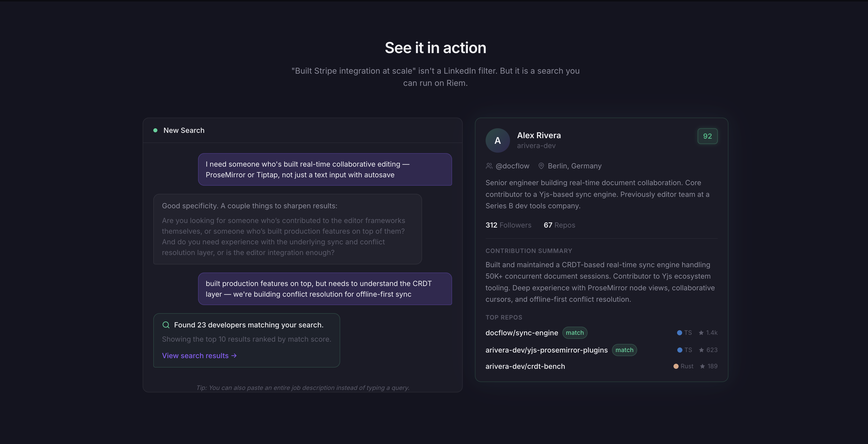The width and height of the screenshot is (868, 444).
Task: Click the match badge on docflow/sync-engine
Action: pos(575,332)
